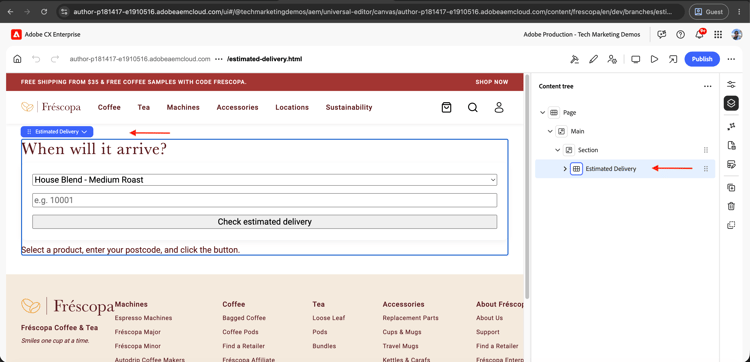750x362 pixels.
Task: Collapse the Page tree node
Action: click(542, 113)
